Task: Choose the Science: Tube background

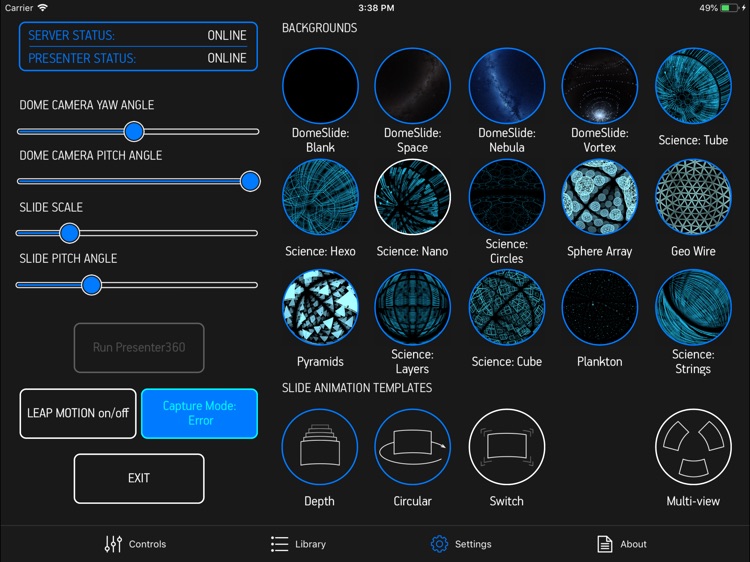Action: [693, 86]
